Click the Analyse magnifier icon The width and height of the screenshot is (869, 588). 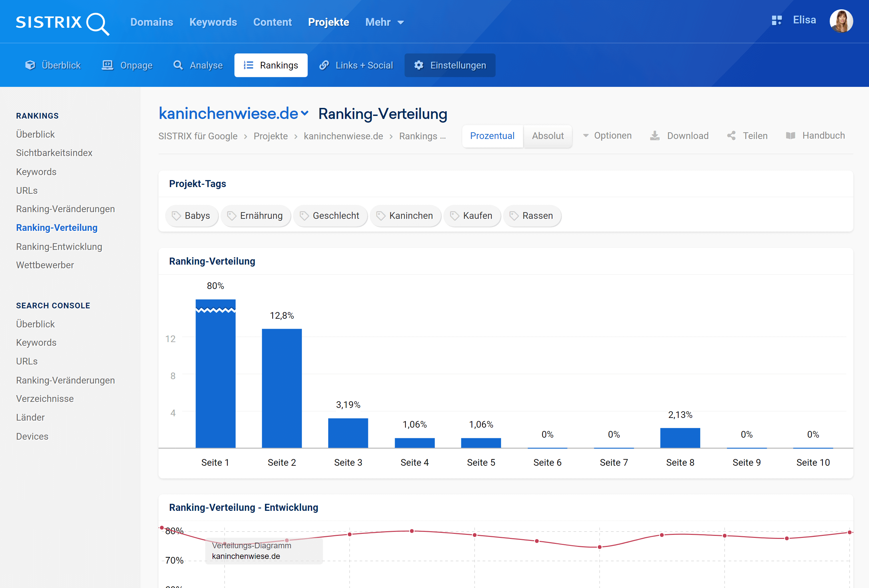(178, 65)
